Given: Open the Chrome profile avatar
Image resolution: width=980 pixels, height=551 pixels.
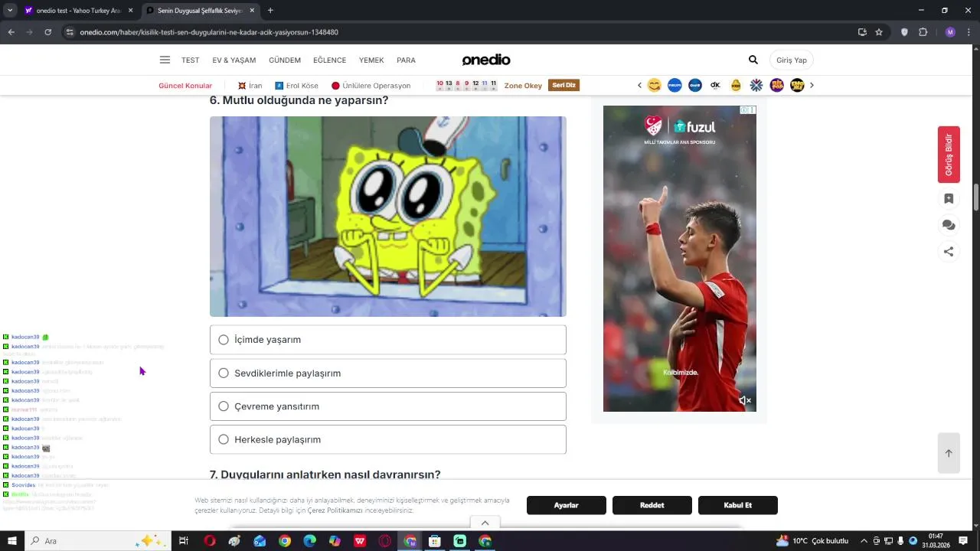Looking at the screenshot, I should tap(950, 32).
